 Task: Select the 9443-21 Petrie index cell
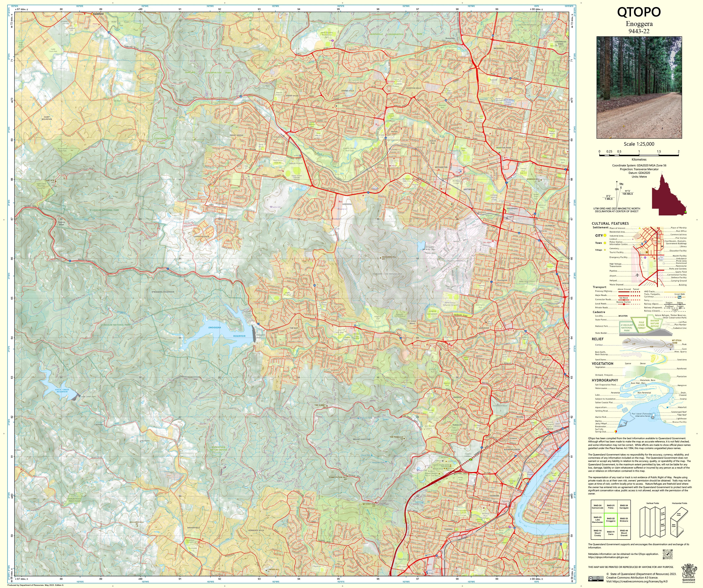(x=611, y=507)
